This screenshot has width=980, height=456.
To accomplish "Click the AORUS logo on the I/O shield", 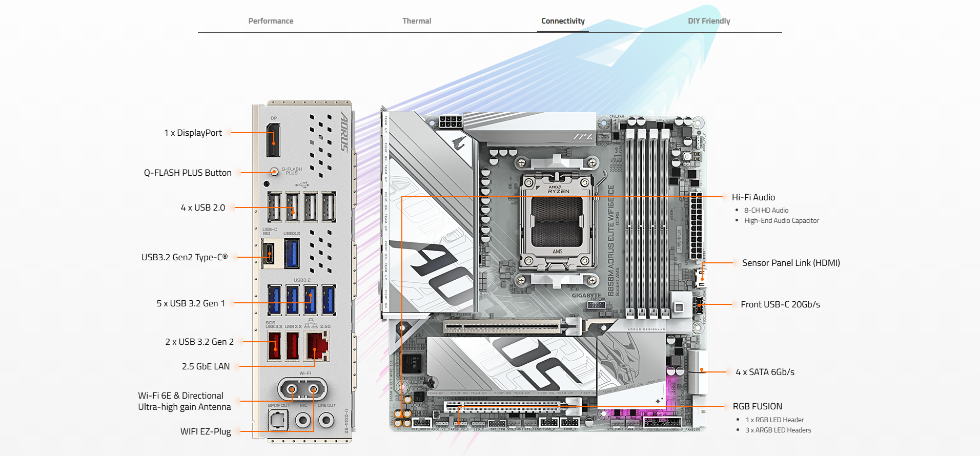I will click(x=344, y=132).
